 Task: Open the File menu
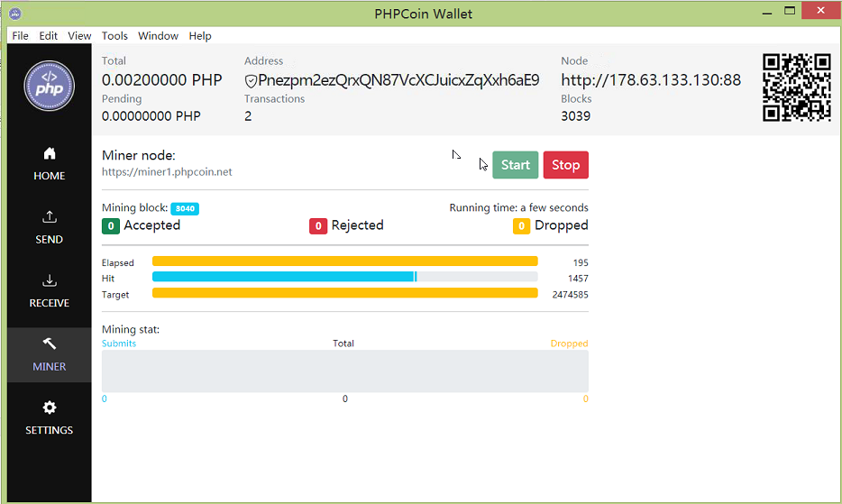coord(20,36)
